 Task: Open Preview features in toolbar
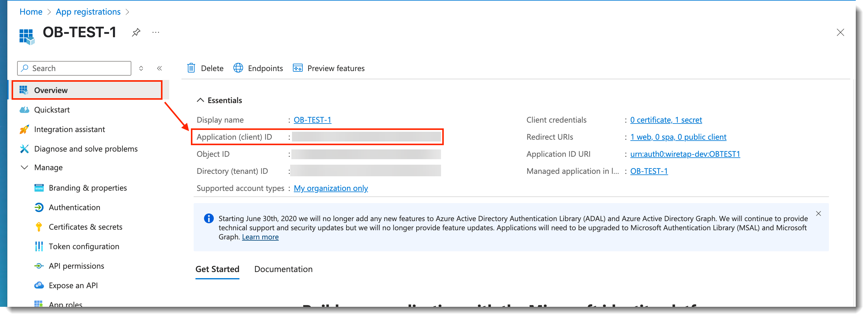[329, 68]
